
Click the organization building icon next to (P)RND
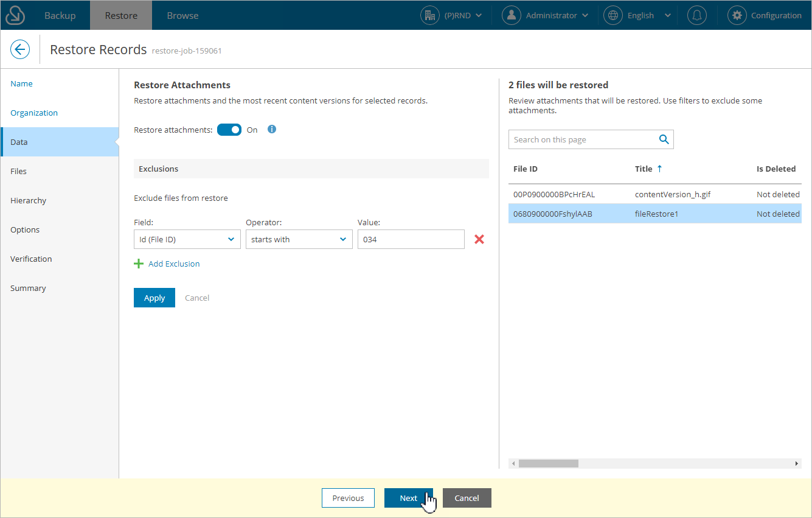coord(430,15)
